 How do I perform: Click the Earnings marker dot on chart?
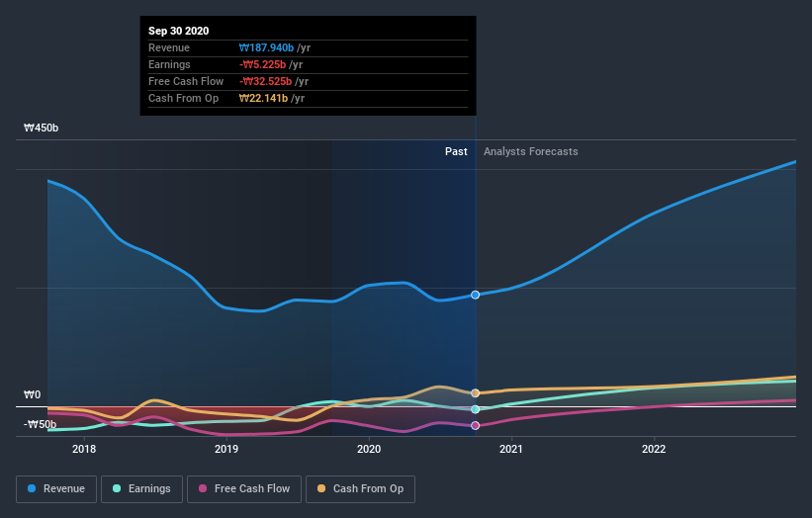(476, 409)
